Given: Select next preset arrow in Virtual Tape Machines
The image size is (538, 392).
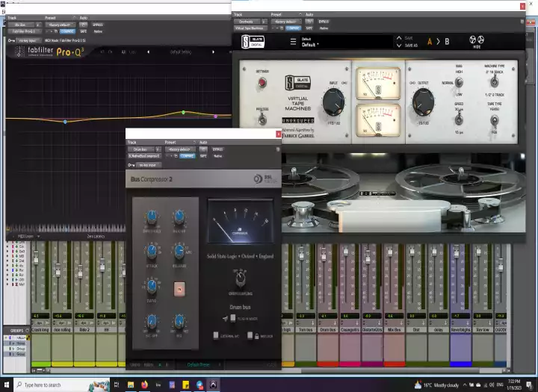Looking at the screenshot, I should point(399,46).
